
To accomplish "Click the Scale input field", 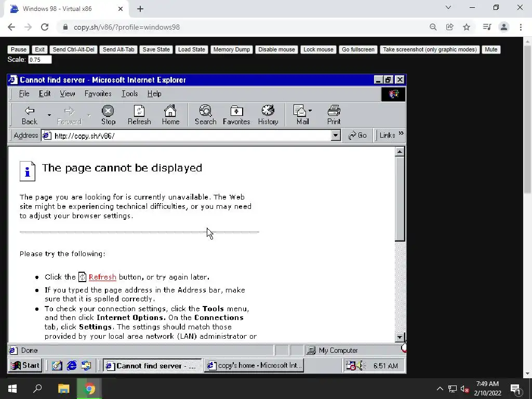I will pos(39,60).
